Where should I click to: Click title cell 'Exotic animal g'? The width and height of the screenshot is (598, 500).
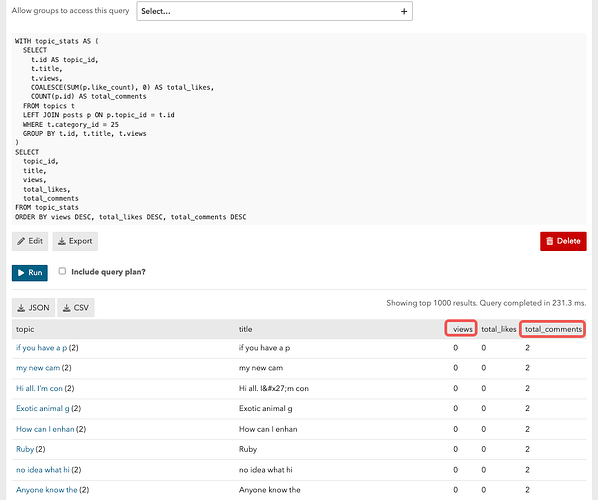[x=265, y=408]
